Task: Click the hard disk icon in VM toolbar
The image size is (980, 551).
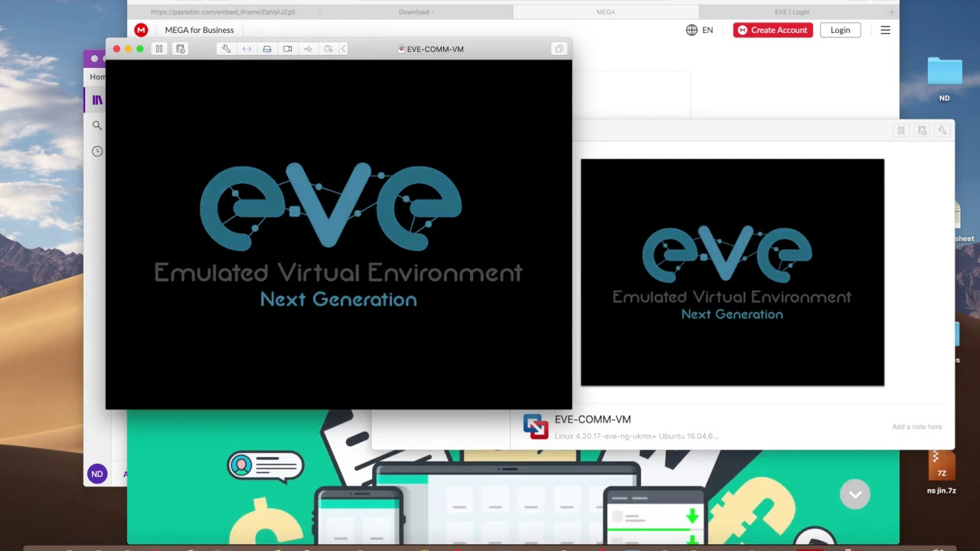Action: 267,49
